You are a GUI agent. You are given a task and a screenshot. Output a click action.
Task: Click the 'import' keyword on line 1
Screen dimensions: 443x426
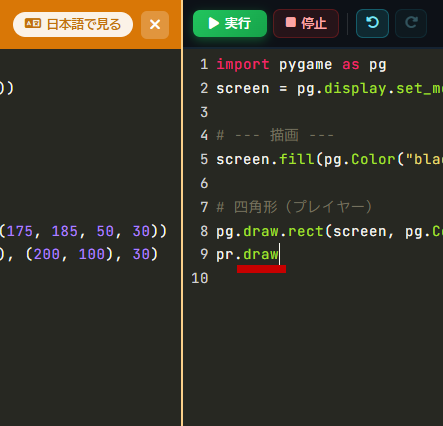243,64
